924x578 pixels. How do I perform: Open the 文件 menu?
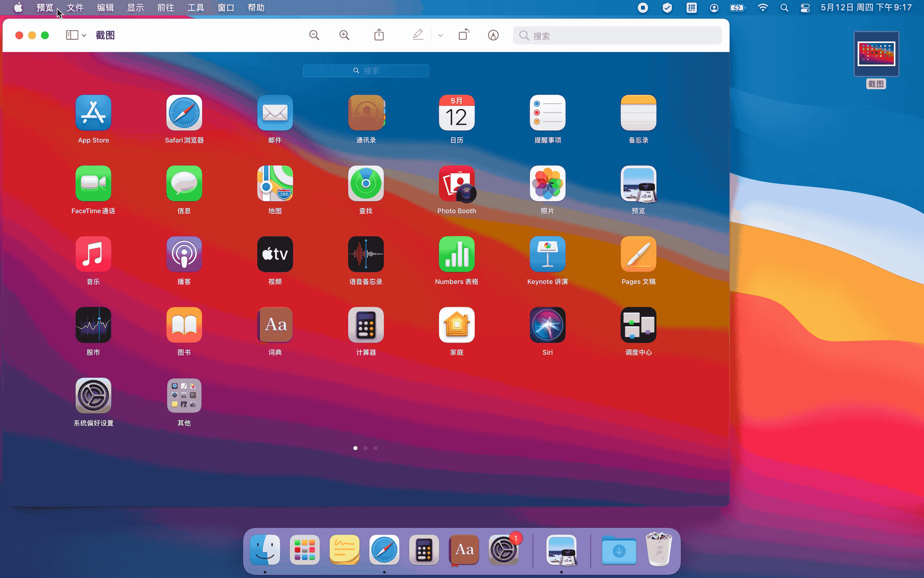75,8
